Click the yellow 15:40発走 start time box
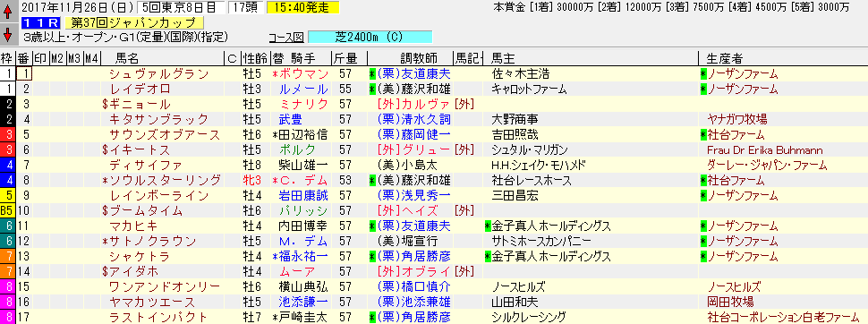Image resolution: width=868 pixels, height=324 pixels. pos(302,8)
